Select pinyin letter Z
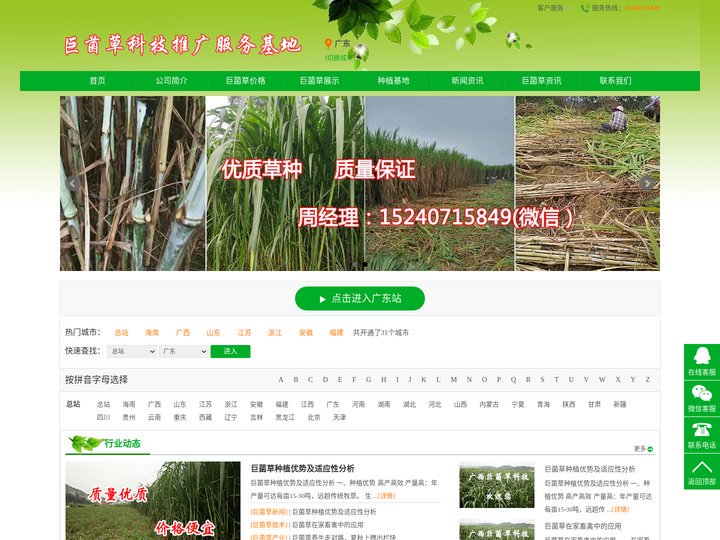720x540 pixels. [x=648, y=380]
